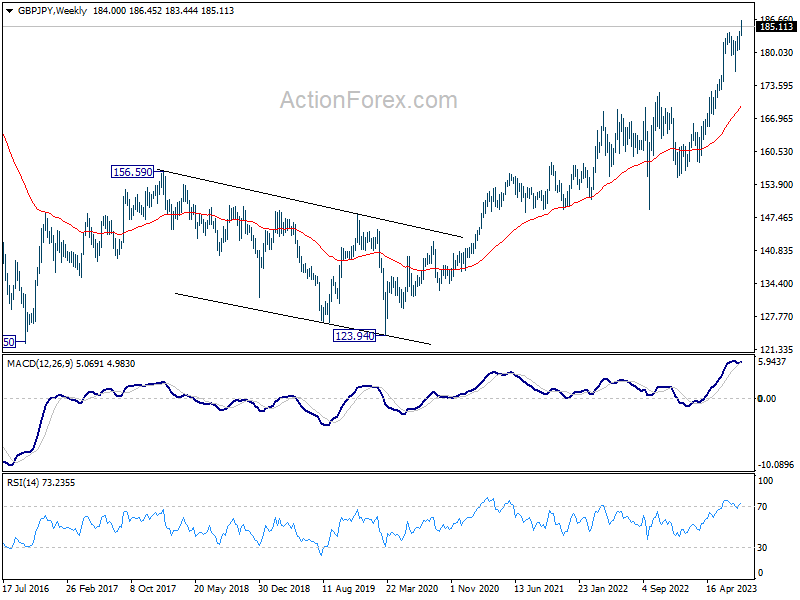800x600 pixels.
Task: Click the 166.965 price axis level
Action: (776, 119)
